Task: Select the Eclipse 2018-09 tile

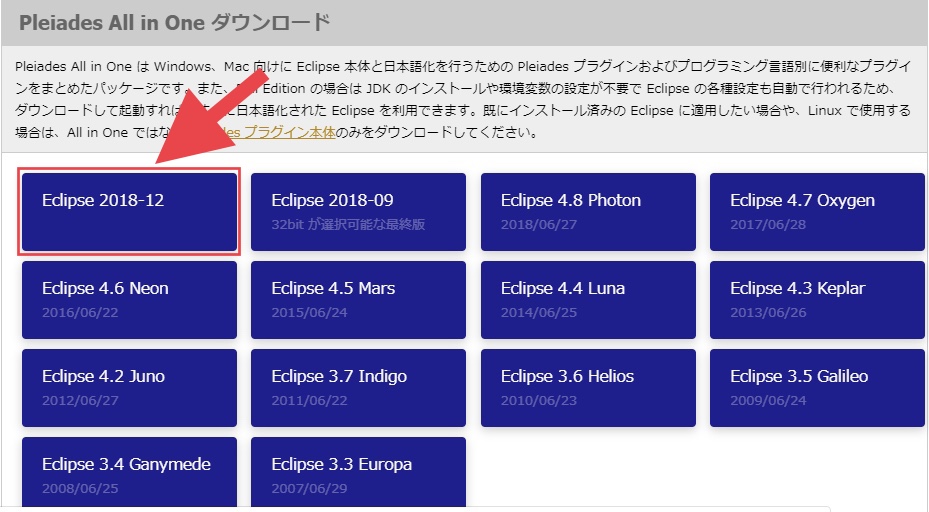Action: point(358,212)
